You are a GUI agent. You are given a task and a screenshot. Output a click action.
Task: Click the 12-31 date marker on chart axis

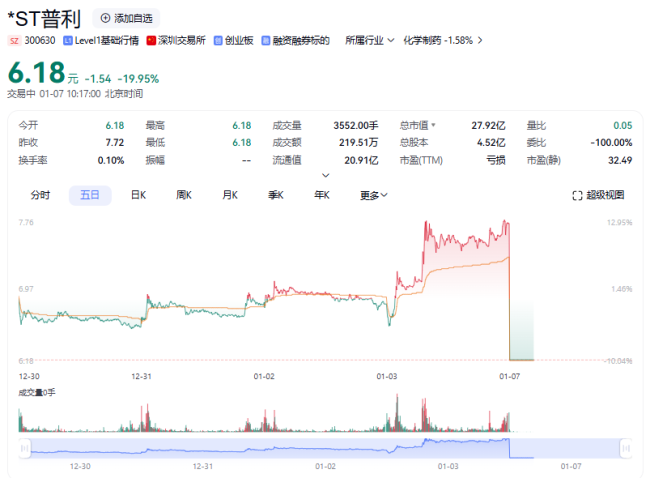[141, 376]
